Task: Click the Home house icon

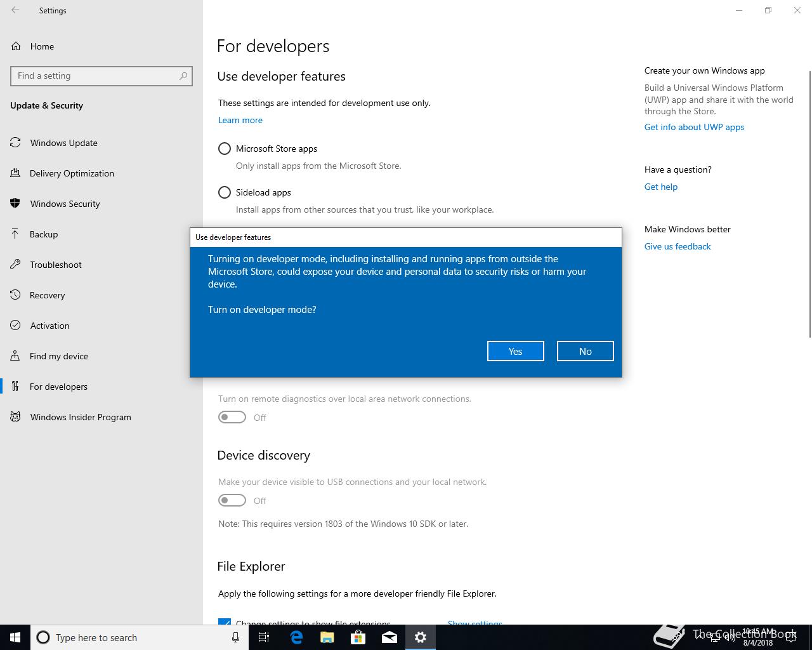Action: tap(16, 46)
